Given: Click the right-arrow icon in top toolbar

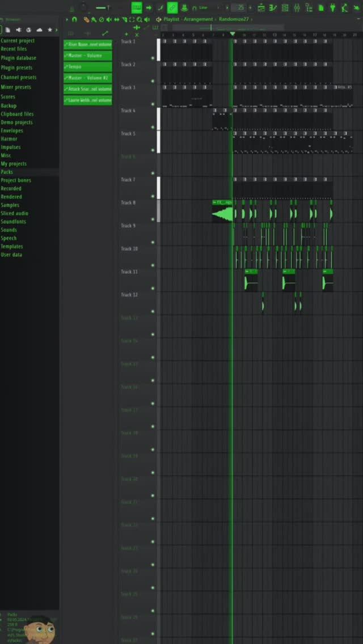Looking at the screenshot, I should click(149, 8).
